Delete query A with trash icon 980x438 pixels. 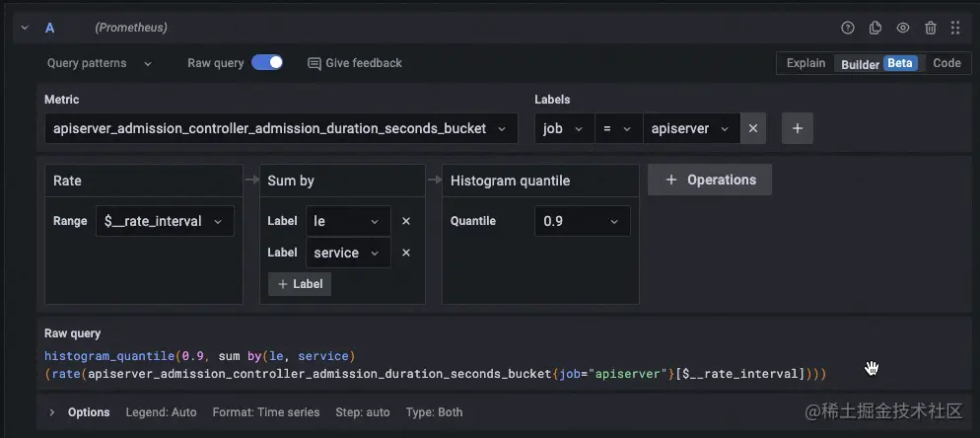coord(931,28)
